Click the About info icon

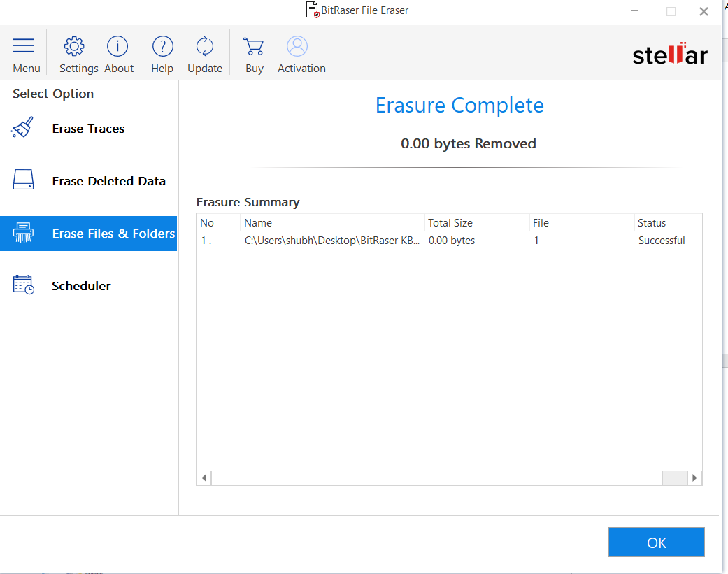[117, 47]
